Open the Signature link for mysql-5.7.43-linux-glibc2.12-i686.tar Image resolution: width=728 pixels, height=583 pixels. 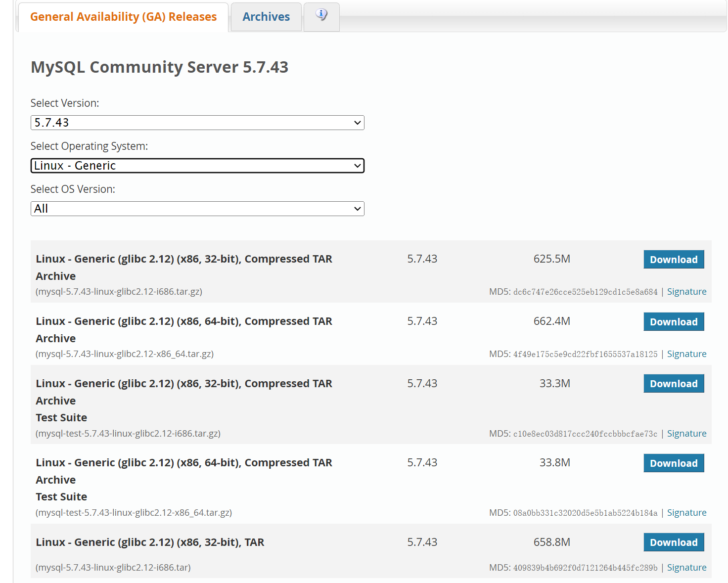[x=686, y=568]
